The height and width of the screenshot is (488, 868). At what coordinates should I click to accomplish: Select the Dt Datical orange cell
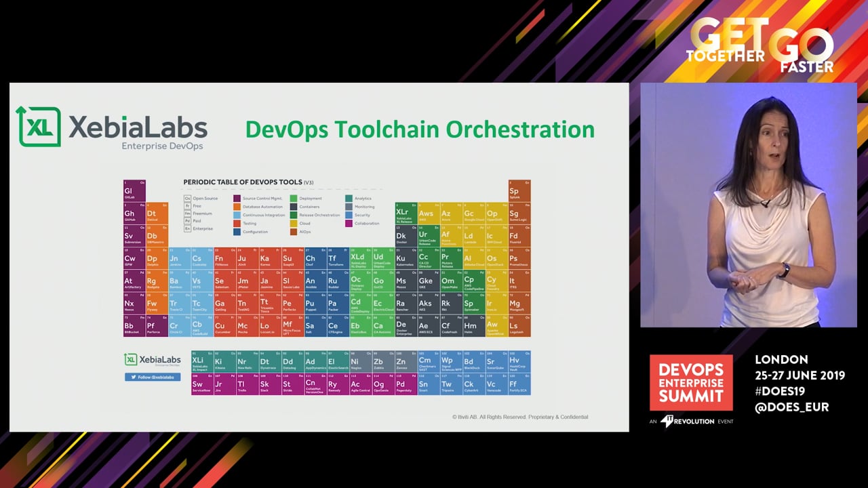157,213
